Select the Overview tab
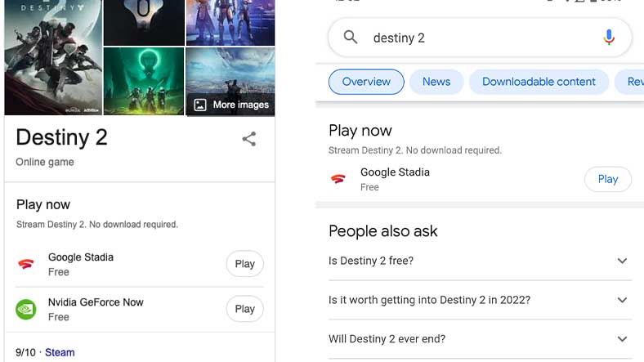Screen dimensions: 644x362 click(x=366, y=82)
